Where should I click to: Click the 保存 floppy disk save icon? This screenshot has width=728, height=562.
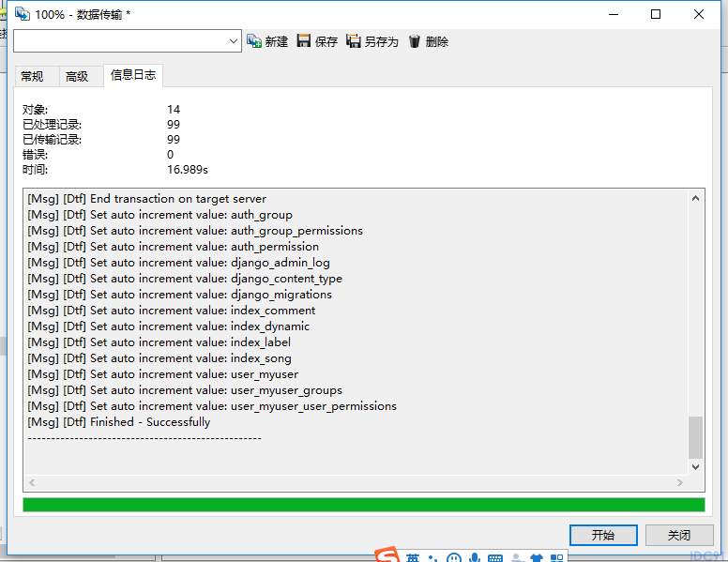pyautogui.click(x=304, y=41)
